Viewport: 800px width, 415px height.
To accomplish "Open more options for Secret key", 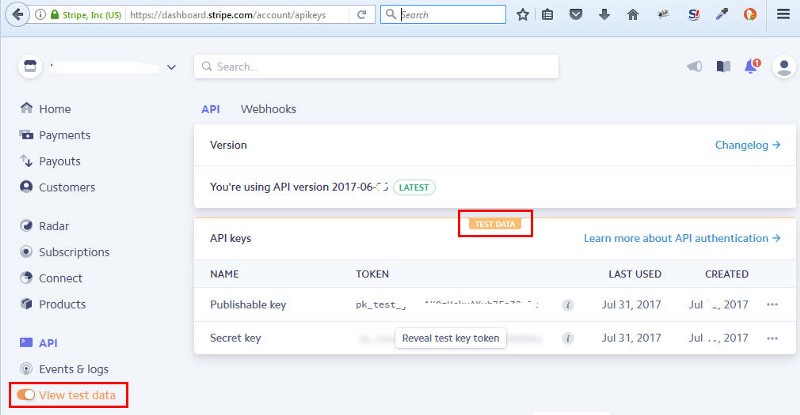I will pyautogui.click(x=772, y=338).
